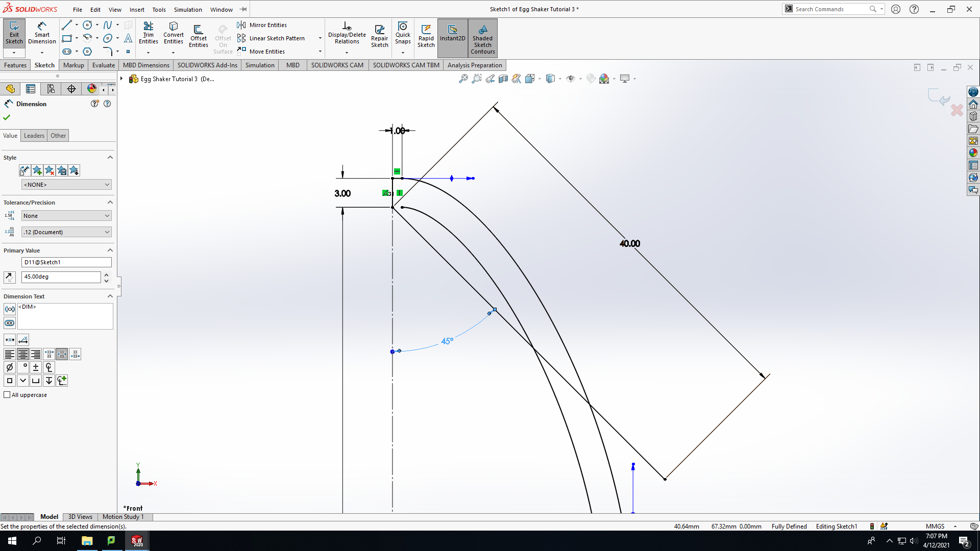Open the tolerance type None dropdown
This screenshot has height=551, width=980.
point(66,216)
